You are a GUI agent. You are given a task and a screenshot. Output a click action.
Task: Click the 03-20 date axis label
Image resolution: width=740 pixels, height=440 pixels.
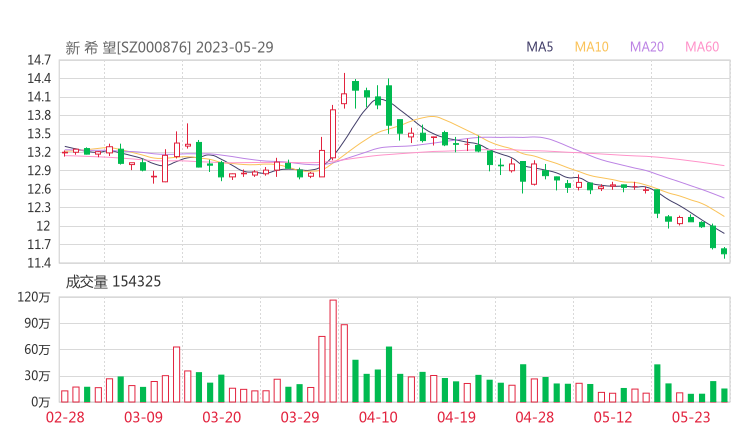click(x=222, y=418)
